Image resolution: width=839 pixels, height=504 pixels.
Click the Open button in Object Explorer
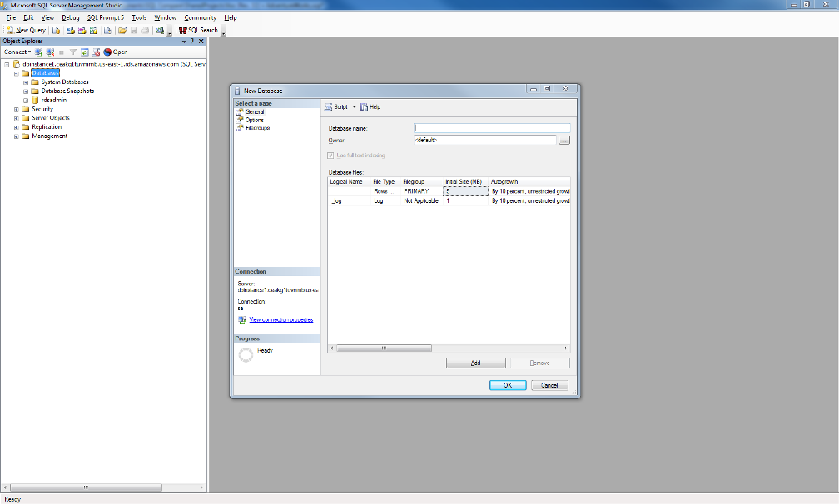coord(116,52)
